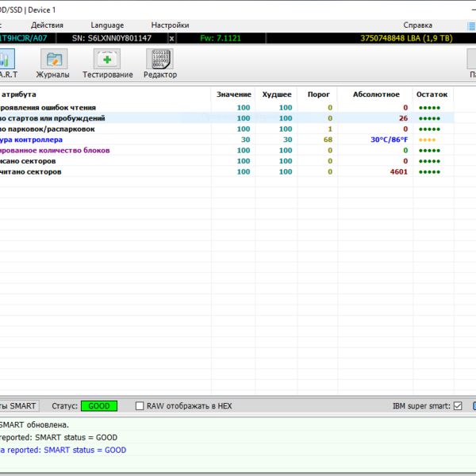Open the Настройки menu
This screenshot has height=476, width=476.
170,25
